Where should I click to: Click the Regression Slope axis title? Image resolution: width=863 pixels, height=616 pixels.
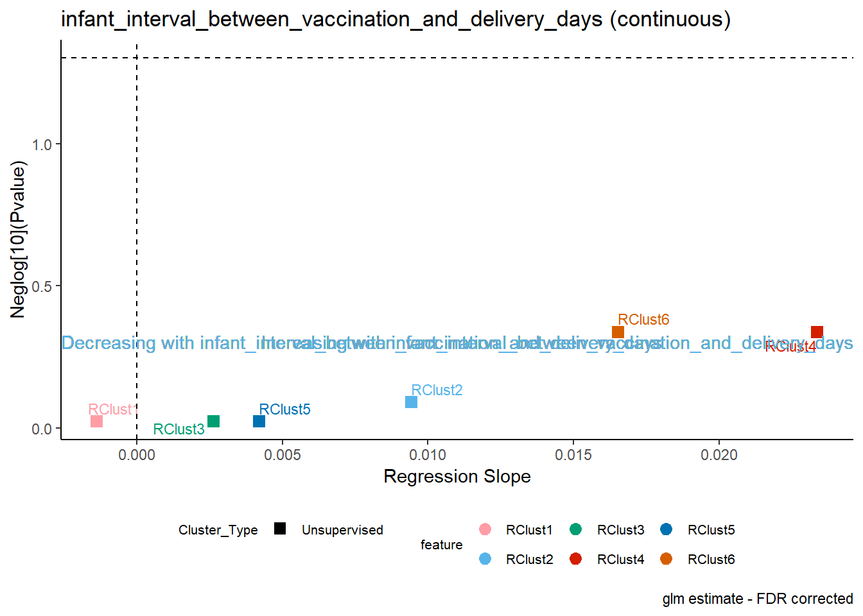pyautogui.click(x=457, y=477)
